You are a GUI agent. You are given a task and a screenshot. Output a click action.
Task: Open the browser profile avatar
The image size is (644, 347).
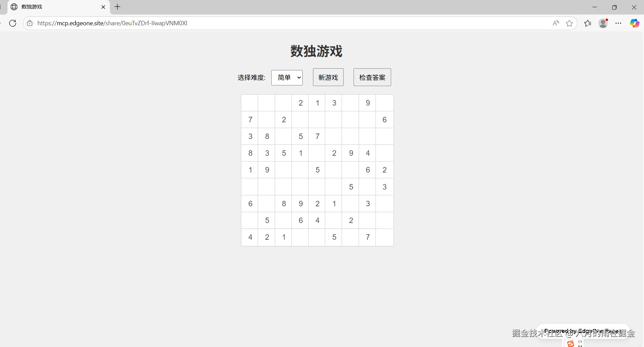603,23
